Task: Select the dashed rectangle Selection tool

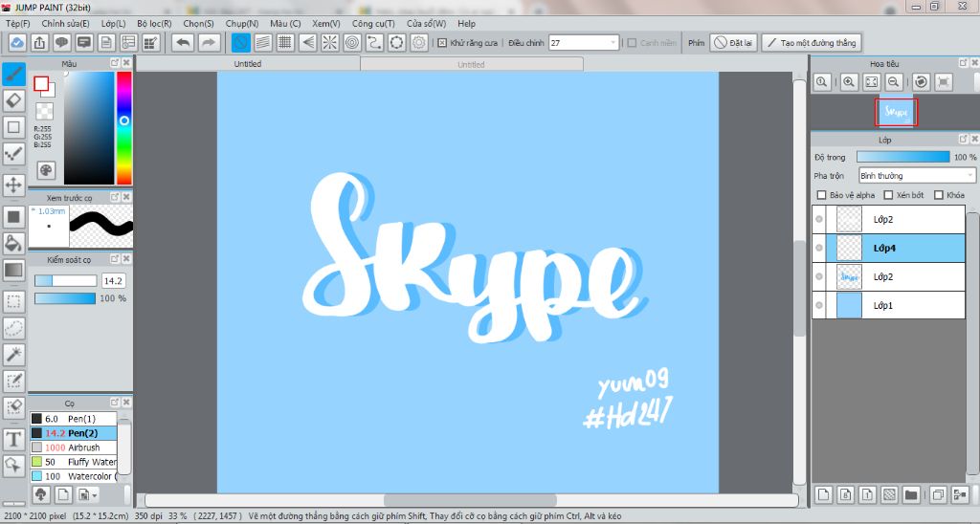Action: click(13, 301)
